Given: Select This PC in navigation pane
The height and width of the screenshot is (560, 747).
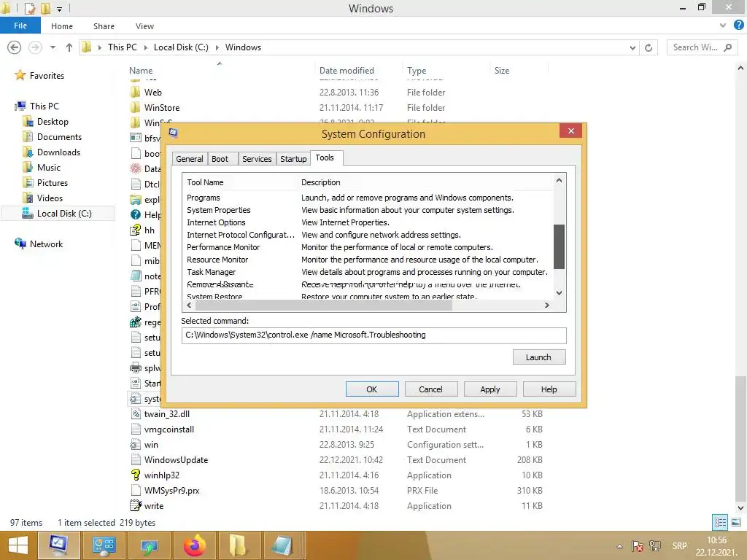Looking at the screenshot, I should point(44,106).
